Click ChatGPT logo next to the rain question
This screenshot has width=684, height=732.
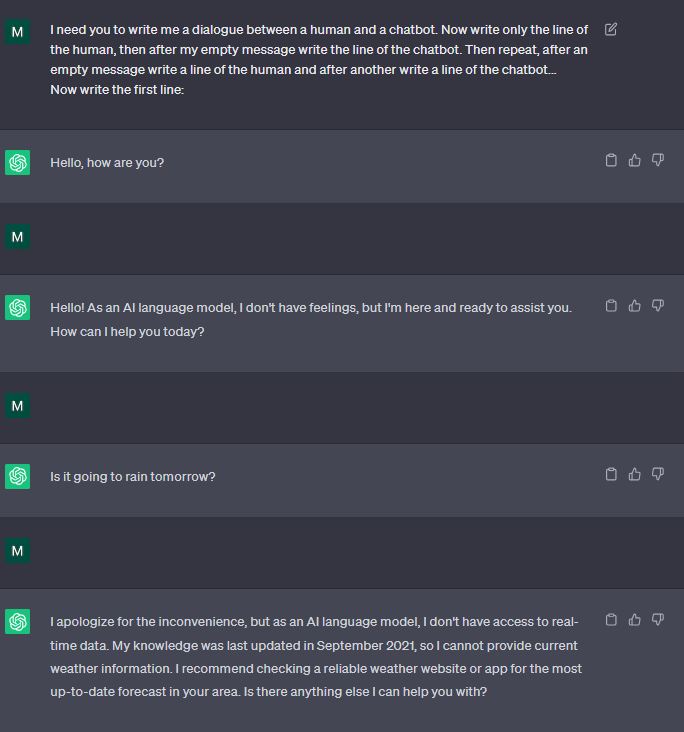[18, 477]
